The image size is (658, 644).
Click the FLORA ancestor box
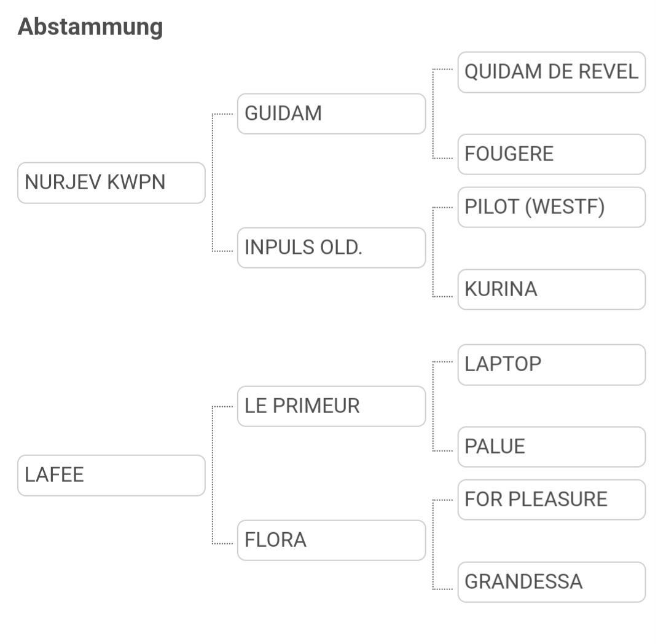pyautogui.click(x=331, y=540)
